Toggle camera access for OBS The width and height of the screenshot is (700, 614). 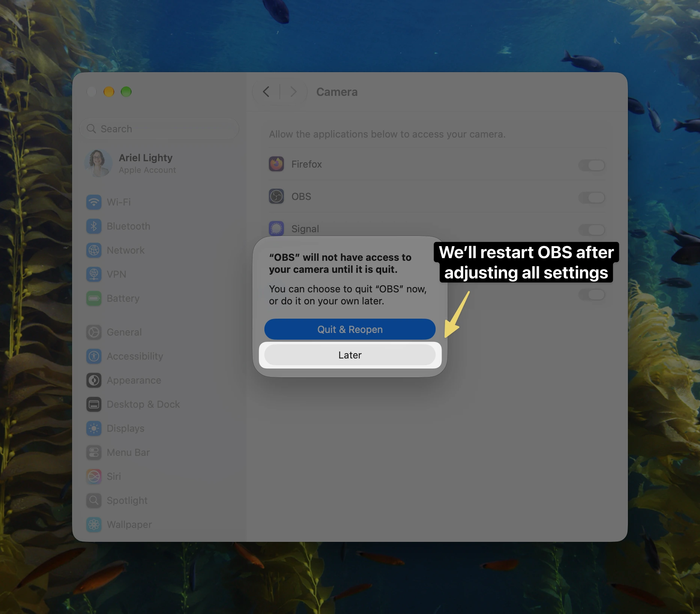[x=592, y=197]
